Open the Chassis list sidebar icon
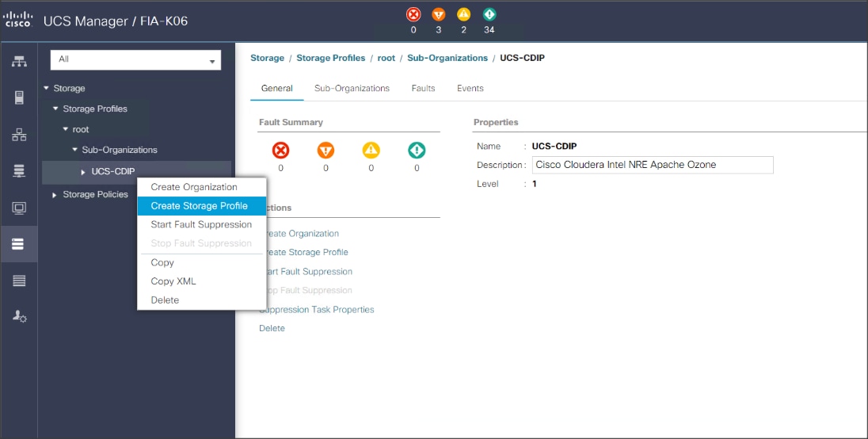The height and width of the screenshot is (439, 868). coord(19,281)
